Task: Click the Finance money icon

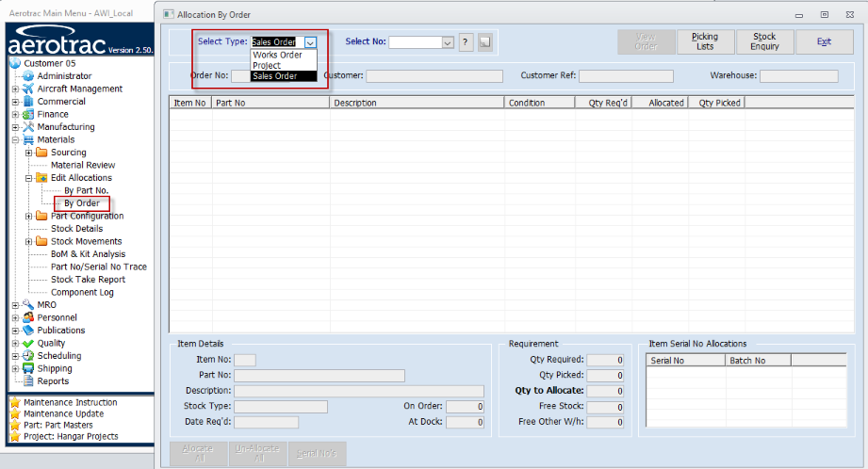Action: click(x=28, y=114)
